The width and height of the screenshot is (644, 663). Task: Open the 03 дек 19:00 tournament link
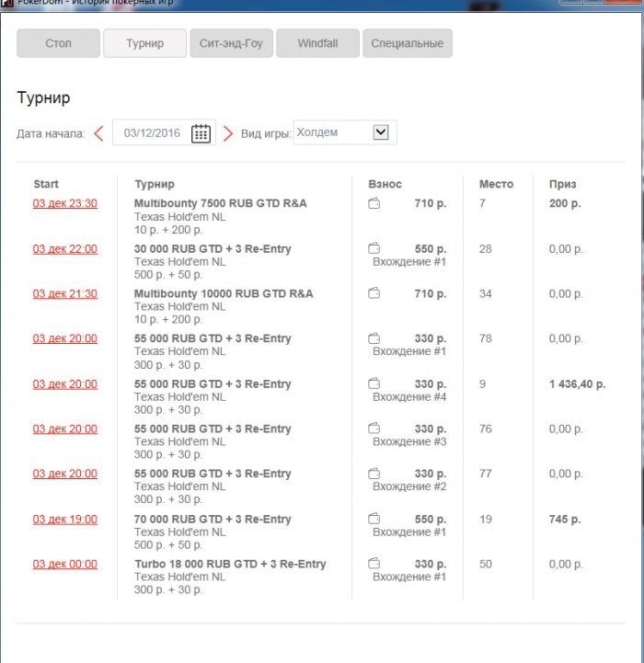point(65,520)
